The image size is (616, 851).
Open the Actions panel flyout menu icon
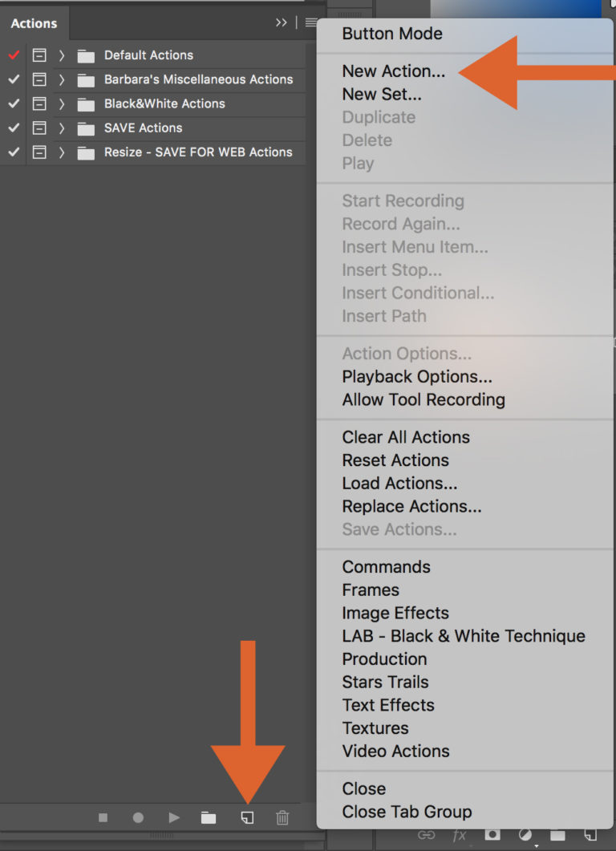(311, 22)
